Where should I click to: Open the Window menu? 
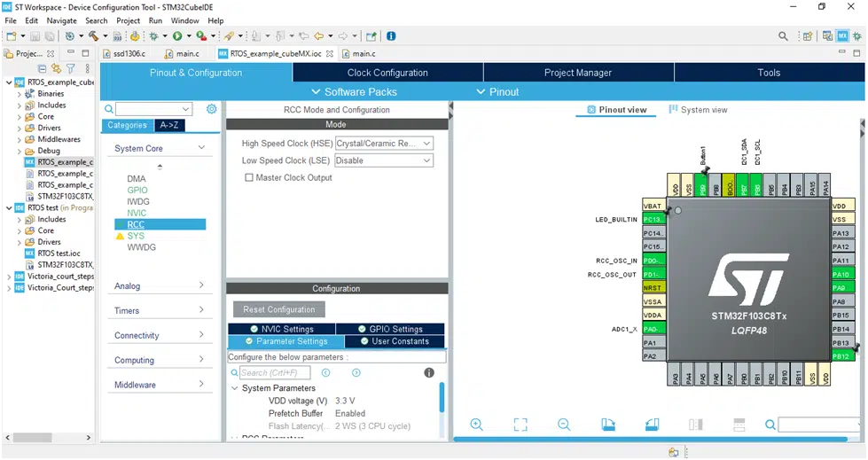(x=184, y=20)
